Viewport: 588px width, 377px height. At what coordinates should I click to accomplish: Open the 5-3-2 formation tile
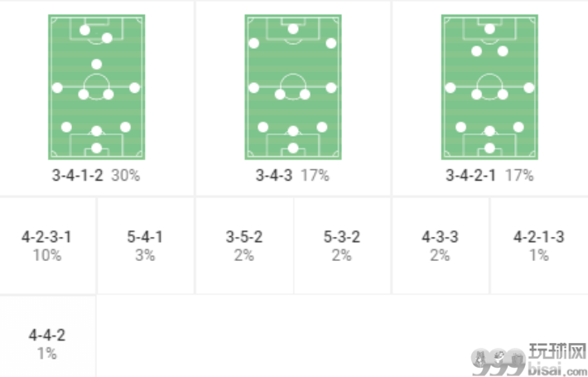[x=342, y=246]
